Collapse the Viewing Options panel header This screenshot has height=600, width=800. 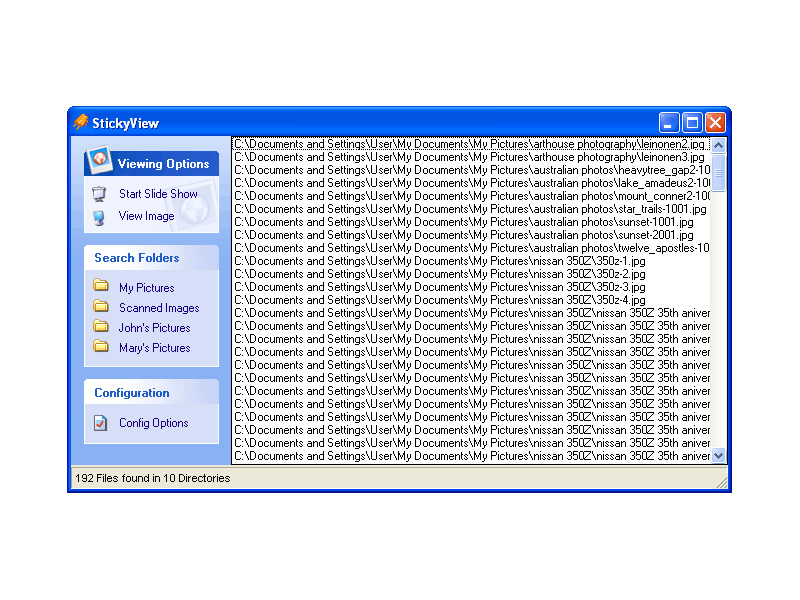[x=152, y=163]
